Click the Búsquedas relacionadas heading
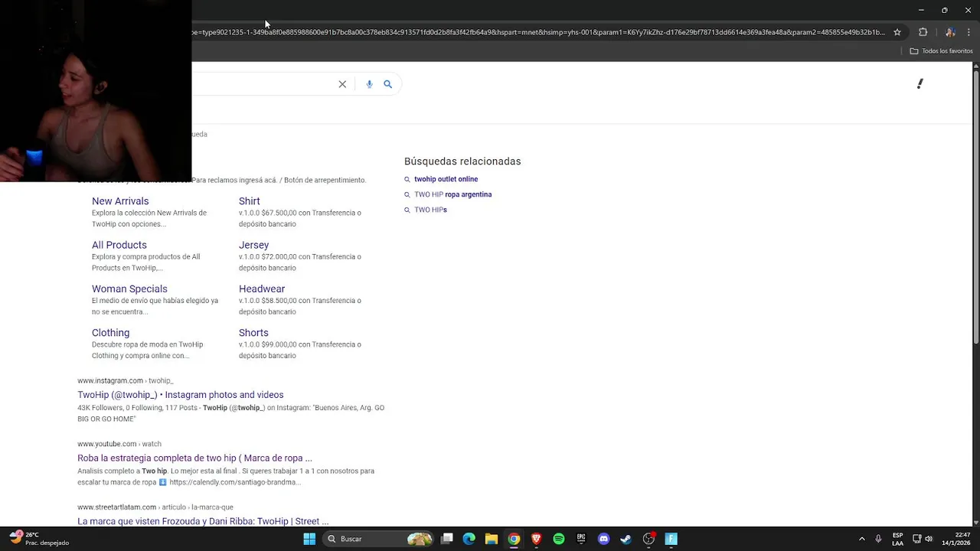This screenshot has height=551, width=980. click(462, 161)
